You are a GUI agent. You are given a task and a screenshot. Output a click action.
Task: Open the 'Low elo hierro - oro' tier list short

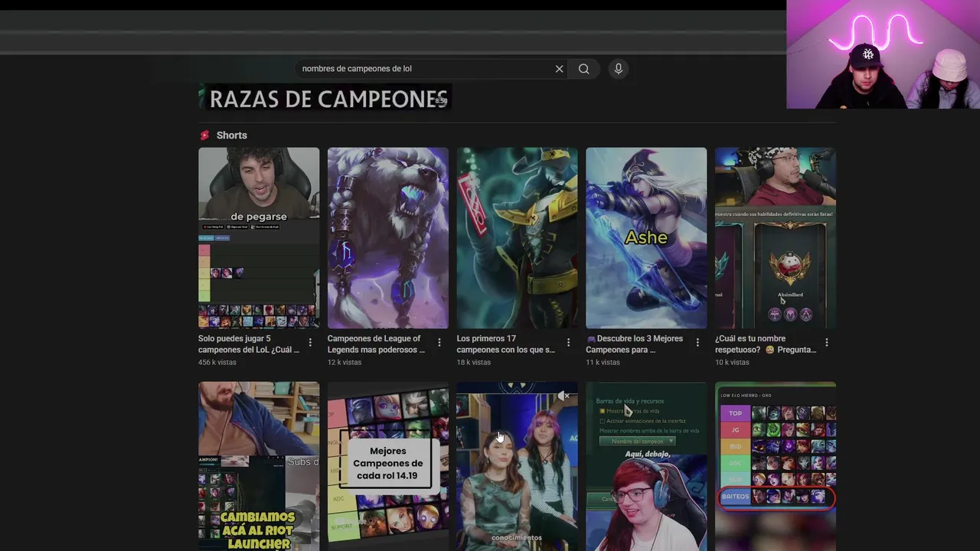tap(776, 466)
